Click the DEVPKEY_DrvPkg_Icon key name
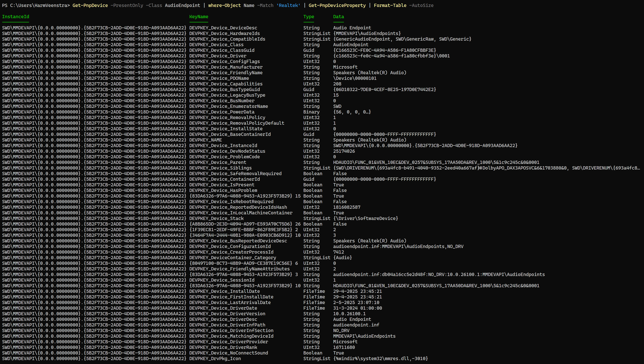 tap(215, 359)
